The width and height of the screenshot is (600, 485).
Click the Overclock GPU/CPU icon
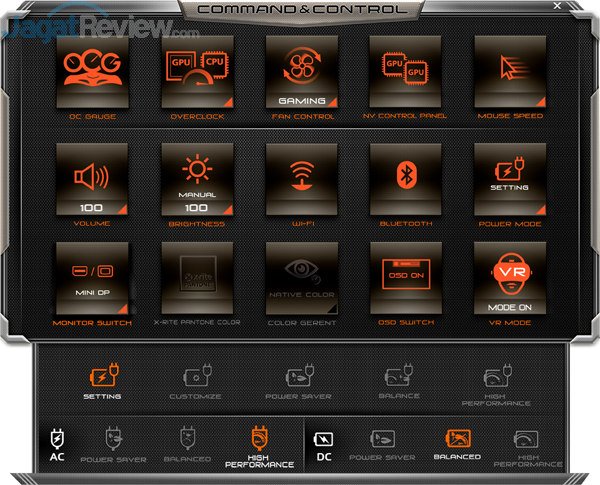click(197, 68)
